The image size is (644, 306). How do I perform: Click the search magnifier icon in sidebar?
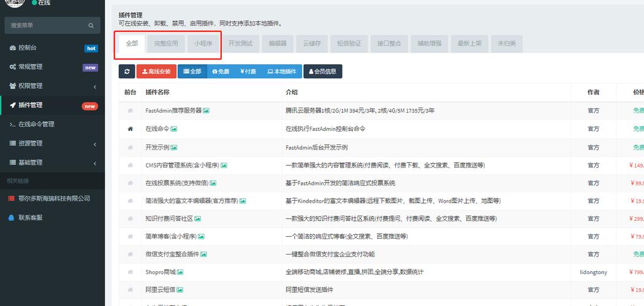91,26
